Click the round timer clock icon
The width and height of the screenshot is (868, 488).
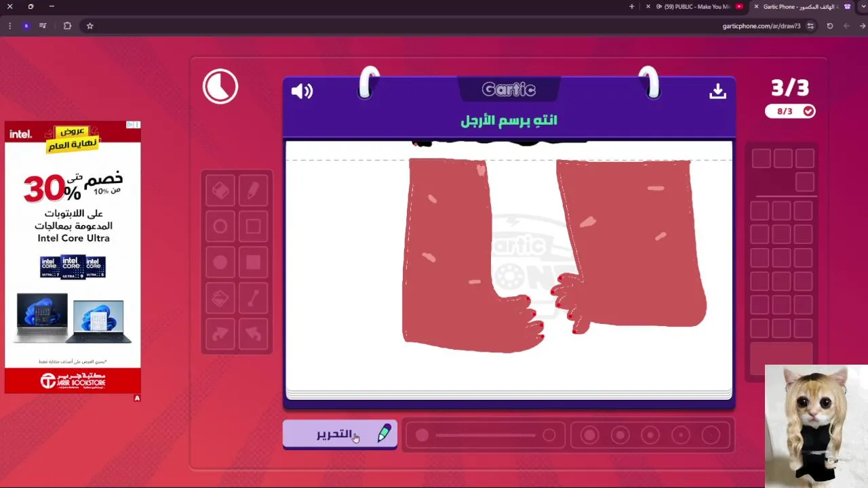click(220, 87)
